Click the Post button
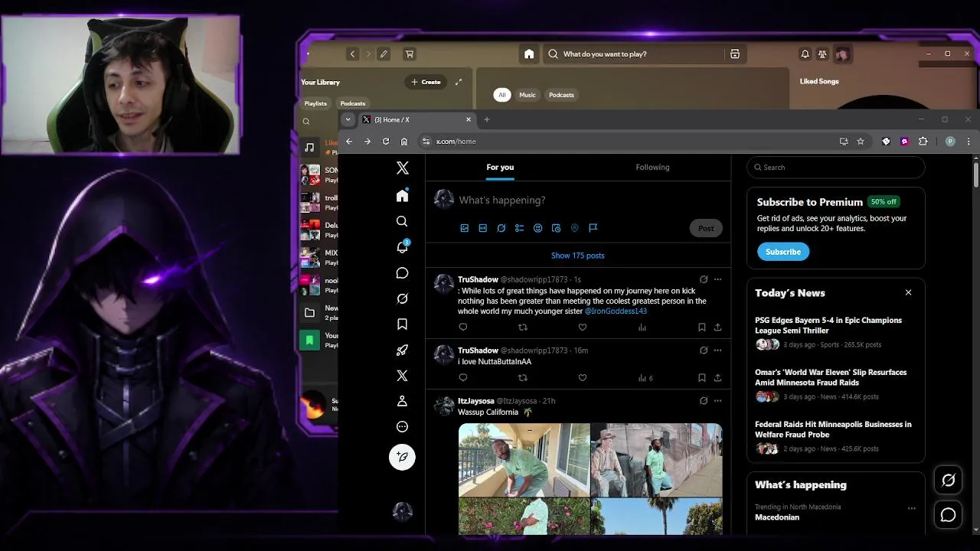The width and height of the screenshot is (980, 551). (x=706, y=228)
